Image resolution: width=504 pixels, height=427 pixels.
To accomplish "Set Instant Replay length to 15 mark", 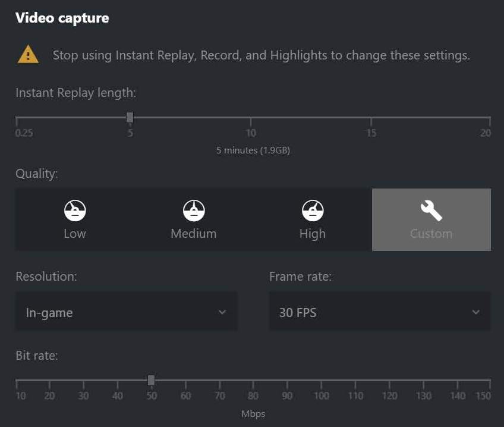I will click(371, 118).
